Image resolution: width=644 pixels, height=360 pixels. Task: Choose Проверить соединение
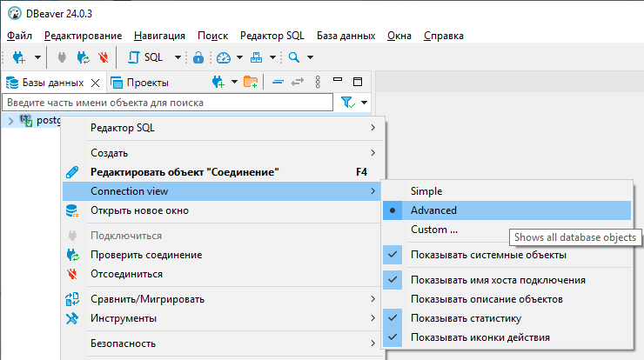click(221, 255)
